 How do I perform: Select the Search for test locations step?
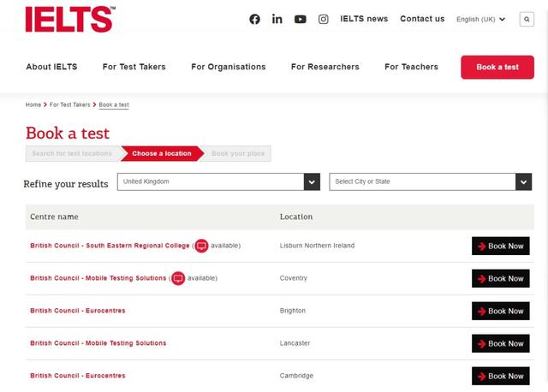72,154
